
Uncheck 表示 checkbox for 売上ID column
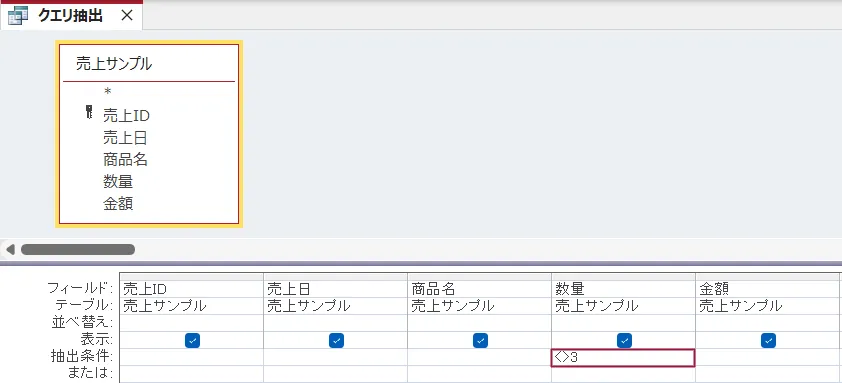tap(192, 340)
